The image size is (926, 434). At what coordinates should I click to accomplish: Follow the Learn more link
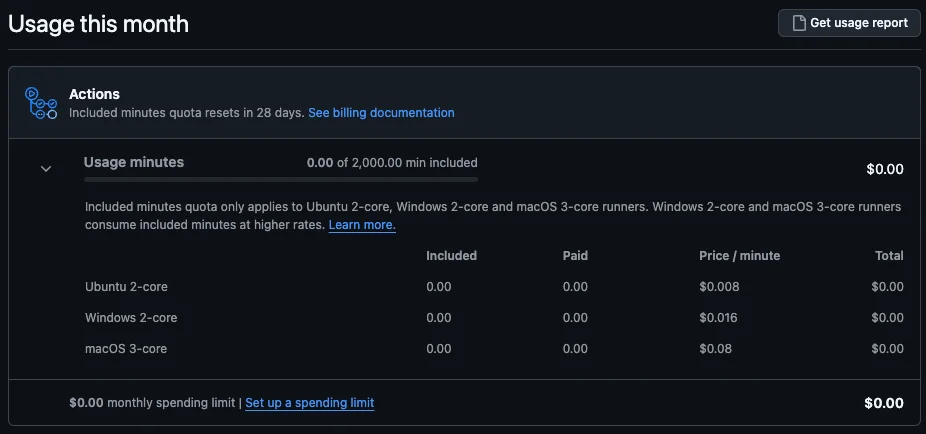pyautogui.click(x=362, y=225)
